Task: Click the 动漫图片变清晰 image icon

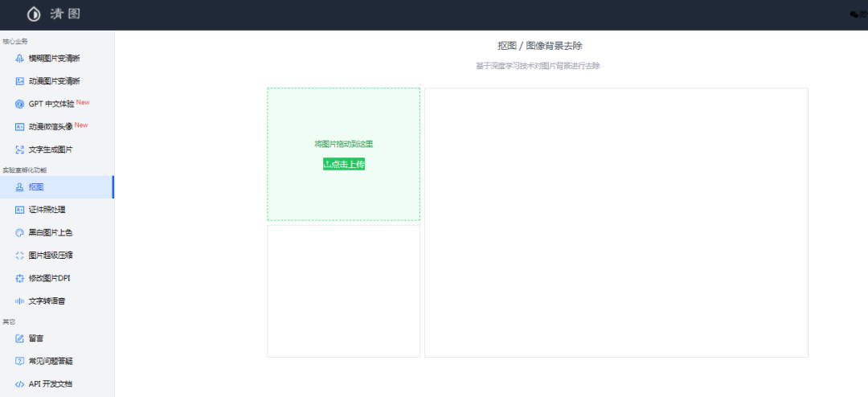Action: pos(20,81)
